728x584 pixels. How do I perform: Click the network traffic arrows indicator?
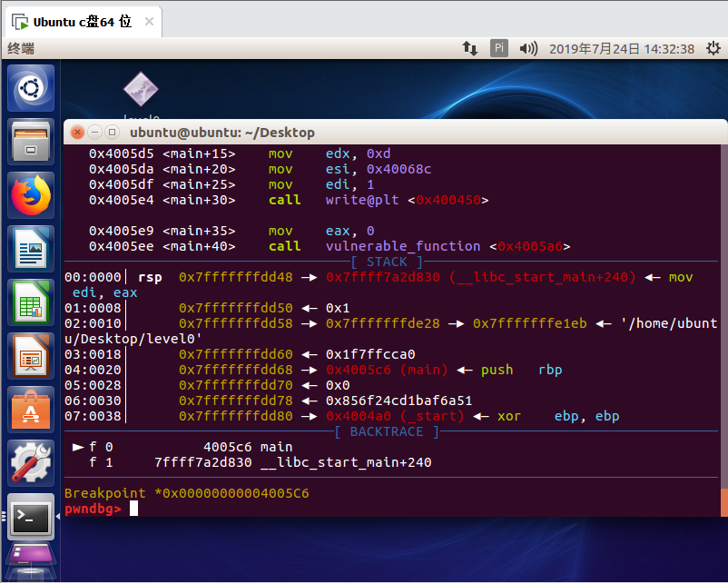tap(470, 47)
